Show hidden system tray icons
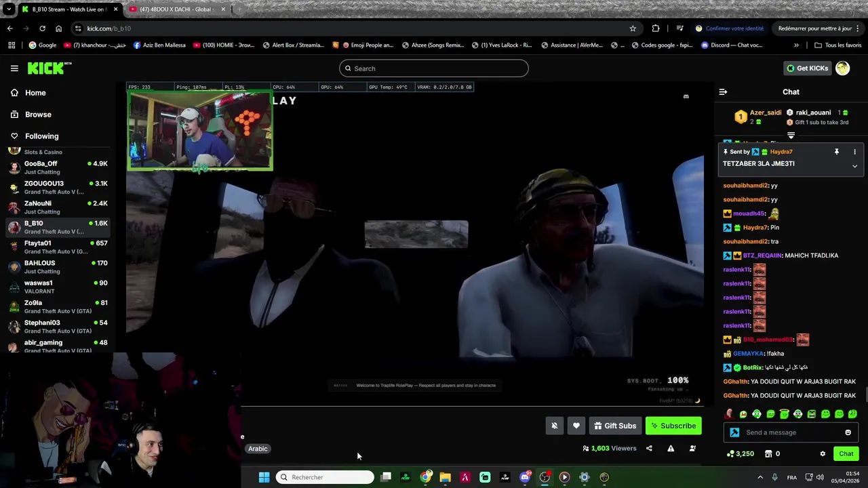 (759, 477)
